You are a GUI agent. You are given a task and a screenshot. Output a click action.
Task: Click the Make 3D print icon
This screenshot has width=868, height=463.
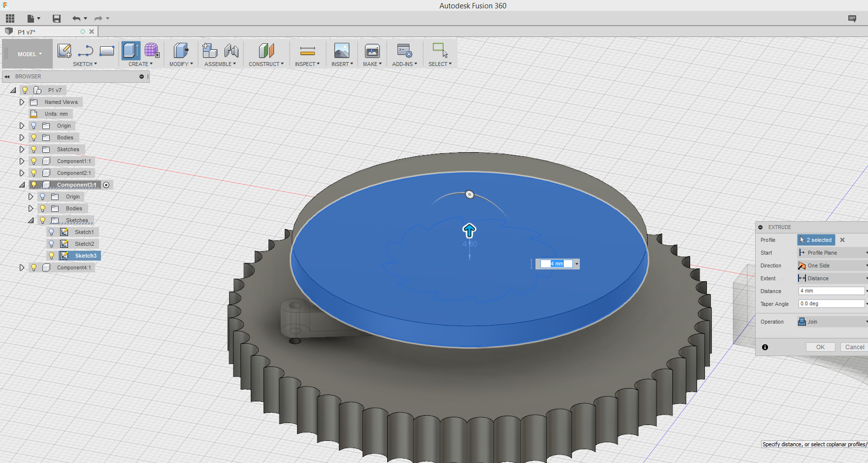(372, 51)
